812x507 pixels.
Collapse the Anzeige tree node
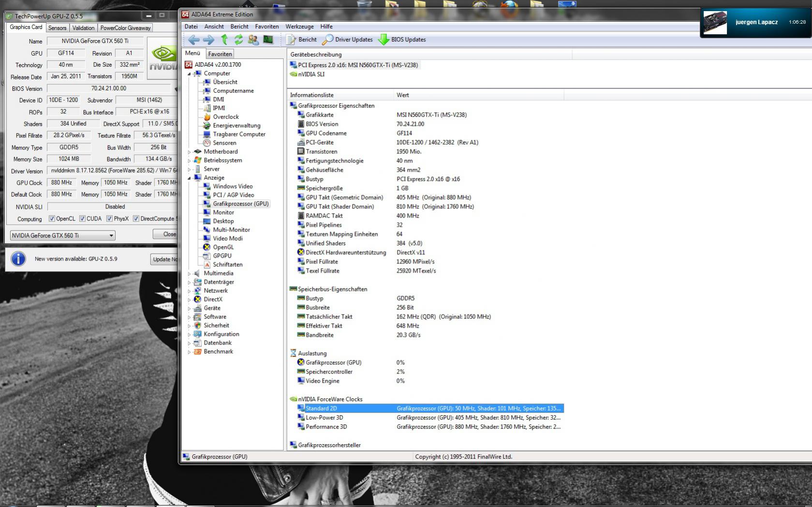(x=189, y=178)
